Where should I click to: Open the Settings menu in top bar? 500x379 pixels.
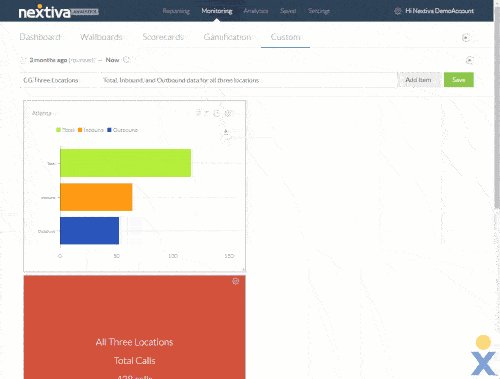pos(319,11)
